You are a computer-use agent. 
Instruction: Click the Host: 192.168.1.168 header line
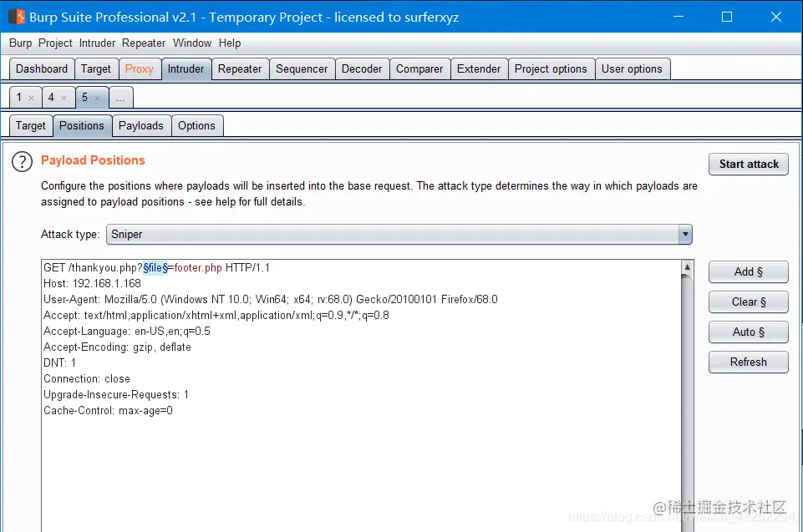pyautogui.click(x=92, y=284)
